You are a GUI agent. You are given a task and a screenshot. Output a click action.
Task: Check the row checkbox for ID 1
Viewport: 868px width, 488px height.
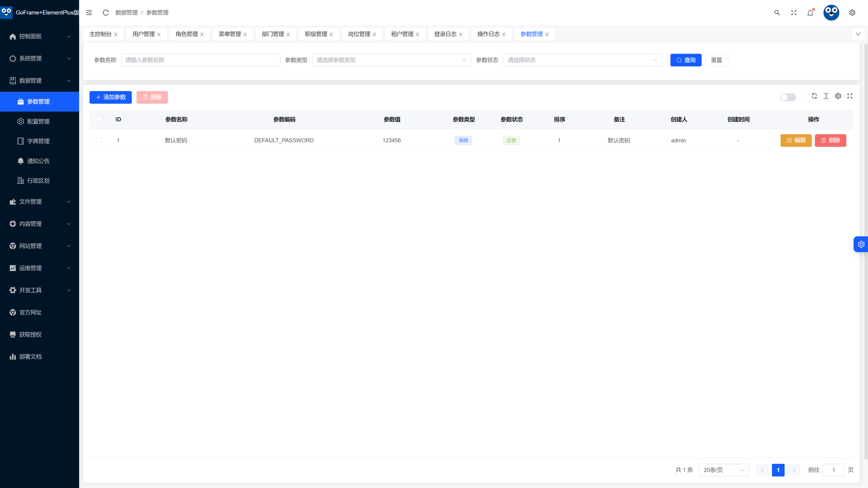click(x=99, y=140)
